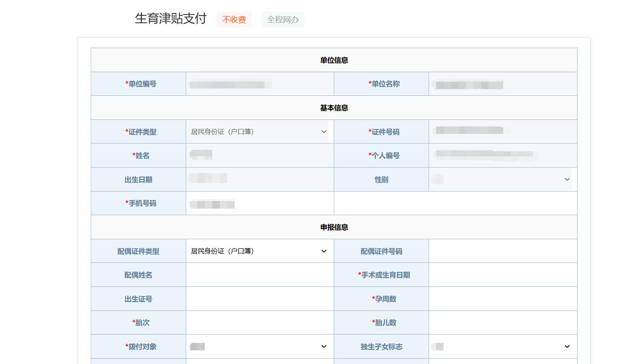Click the 配偶姓名 input box

[260, 274]
